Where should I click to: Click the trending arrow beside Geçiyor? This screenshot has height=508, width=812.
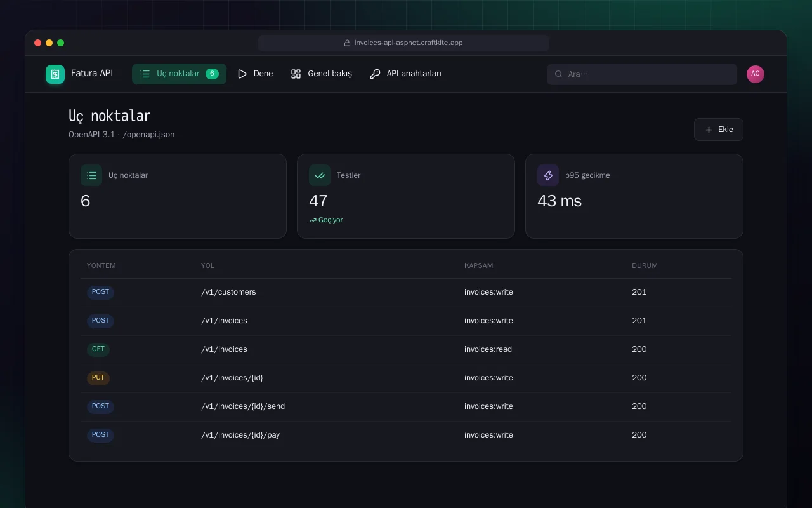pos(313,220)
